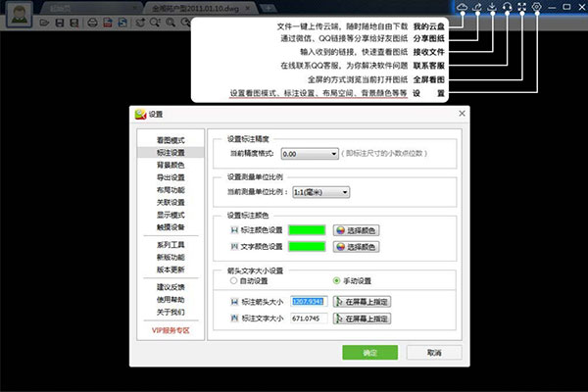
Task: Select the 自动设置 radio button
Action: pos(233,280)
